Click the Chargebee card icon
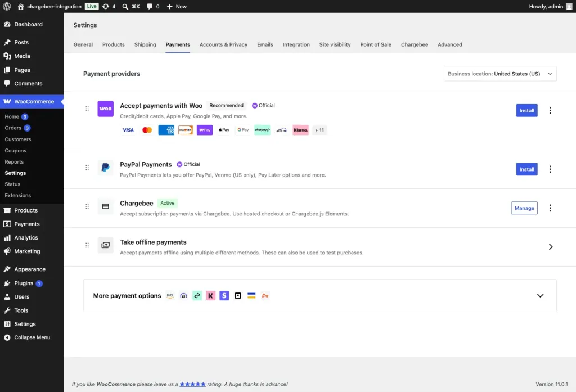Screen dimensions: 576x392 (105, 206)
